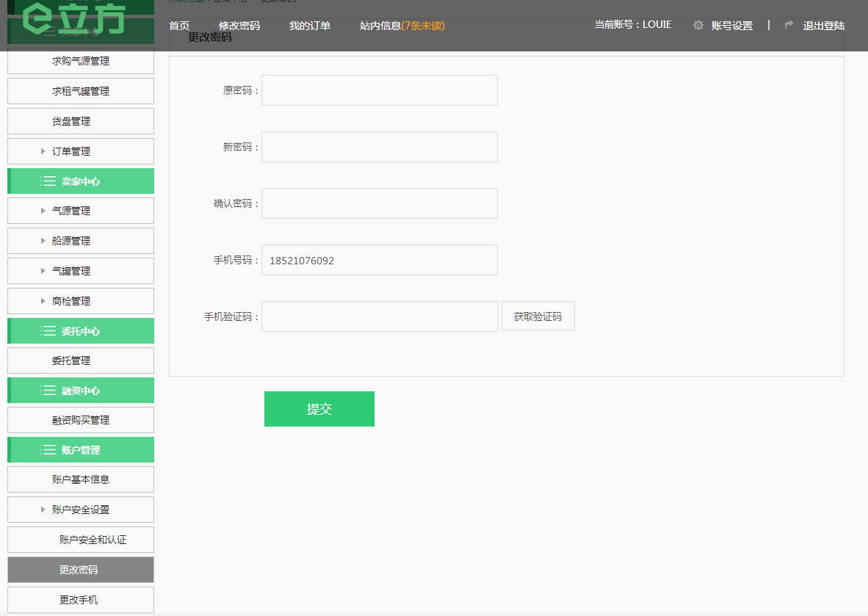Click the arrow icon beside 退出登陆
Screen dimensions: 868x616
[x=789, y=25]
